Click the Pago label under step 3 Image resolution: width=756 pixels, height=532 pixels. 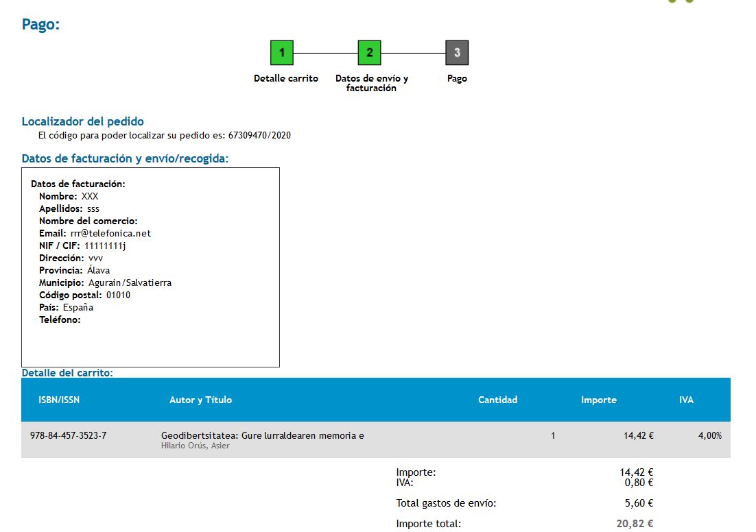coord(457,79)
